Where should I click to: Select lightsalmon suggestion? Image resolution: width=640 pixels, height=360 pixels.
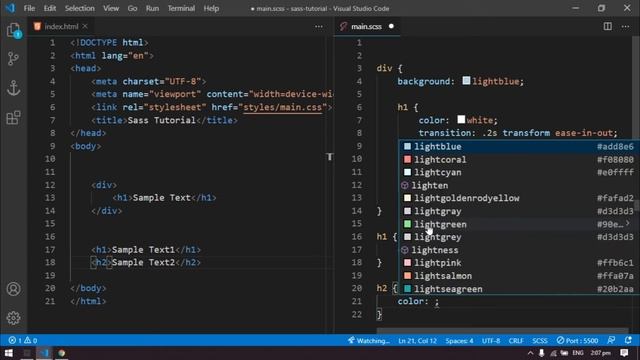[x=519, y=276]
